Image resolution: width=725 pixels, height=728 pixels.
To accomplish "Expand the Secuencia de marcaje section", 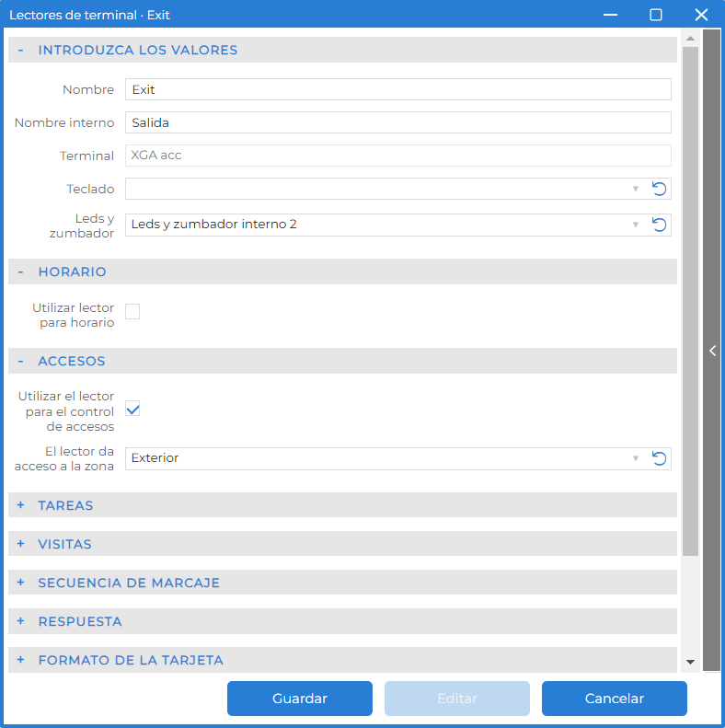I will point(20,583).
